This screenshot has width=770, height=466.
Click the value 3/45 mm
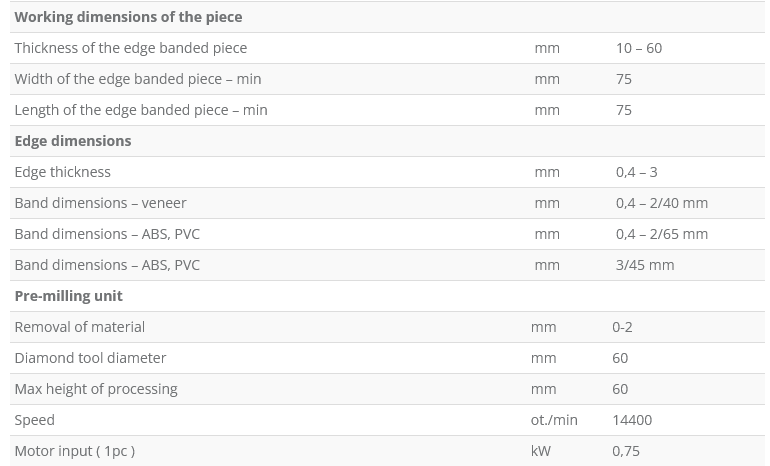coord(645,265)
